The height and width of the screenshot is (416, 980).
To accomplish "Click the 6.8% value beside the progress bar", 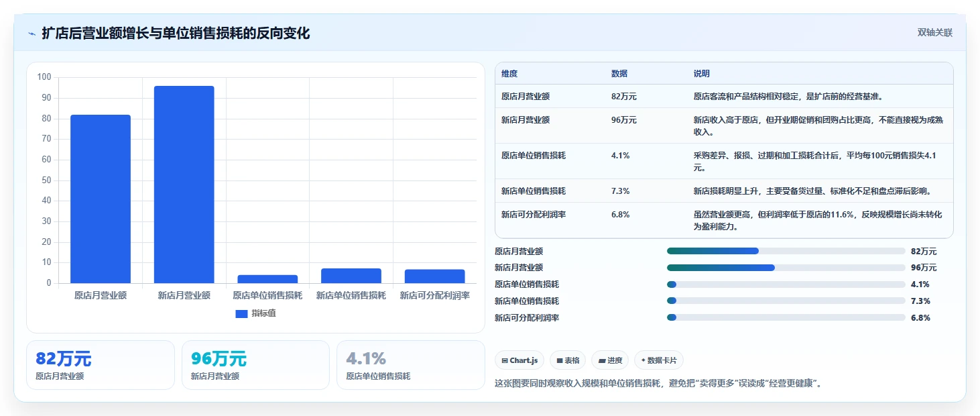I will point(920,318).
